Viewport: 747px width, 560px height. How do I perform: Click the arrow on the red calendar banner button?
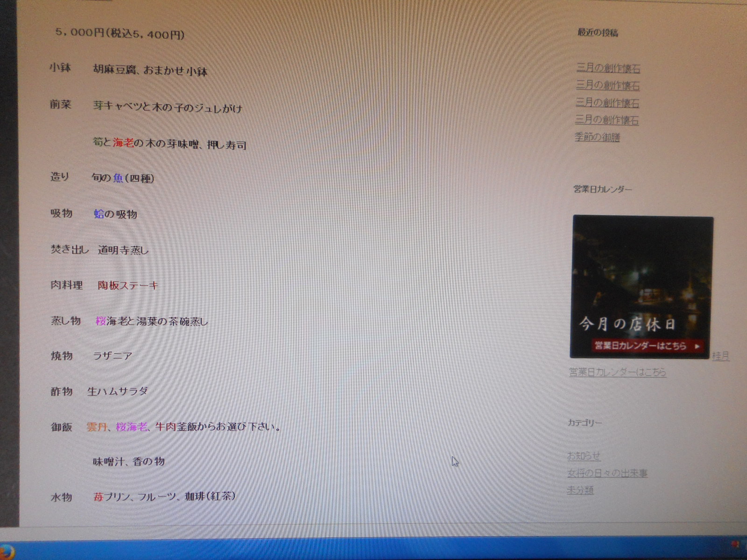697,346
